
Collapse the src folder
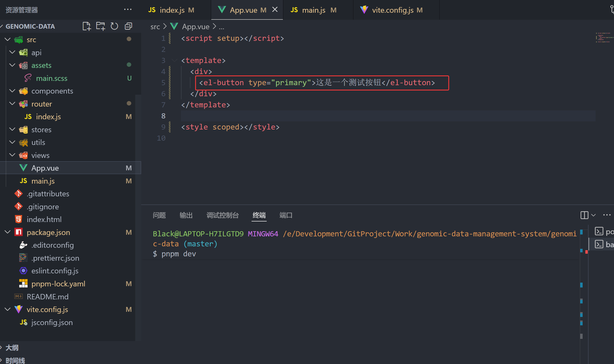point(8,40)
